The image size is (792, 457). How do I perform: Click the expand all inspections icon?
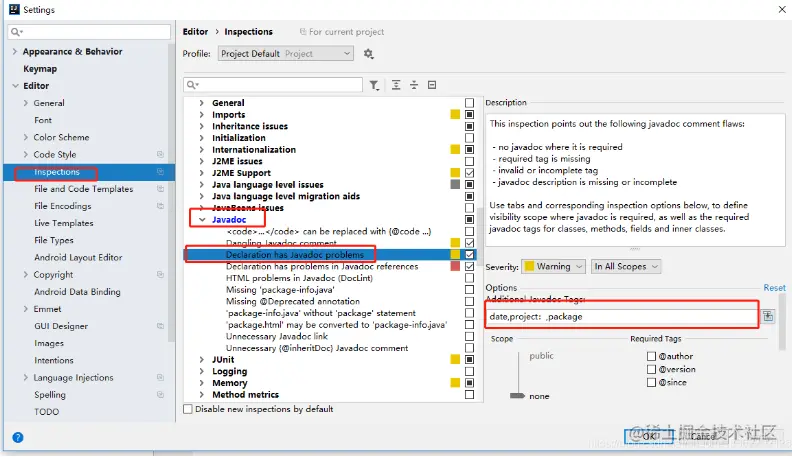[396, 85]
